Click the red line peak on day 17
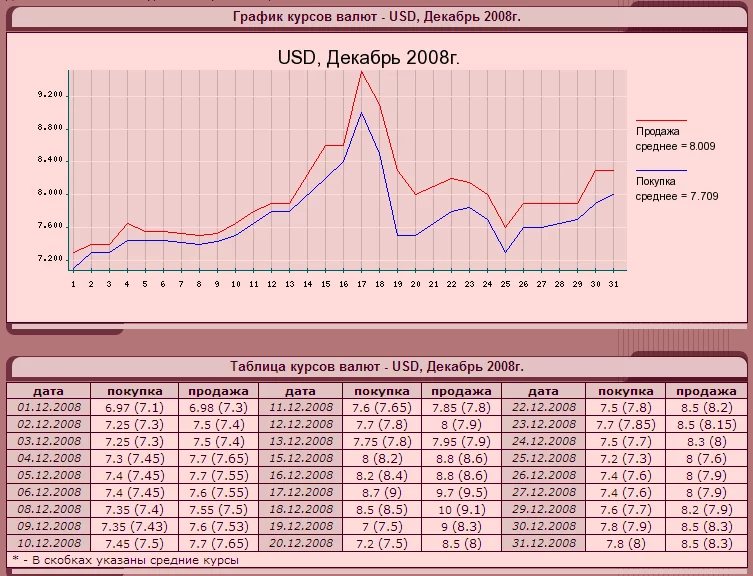 coord(362,72)
